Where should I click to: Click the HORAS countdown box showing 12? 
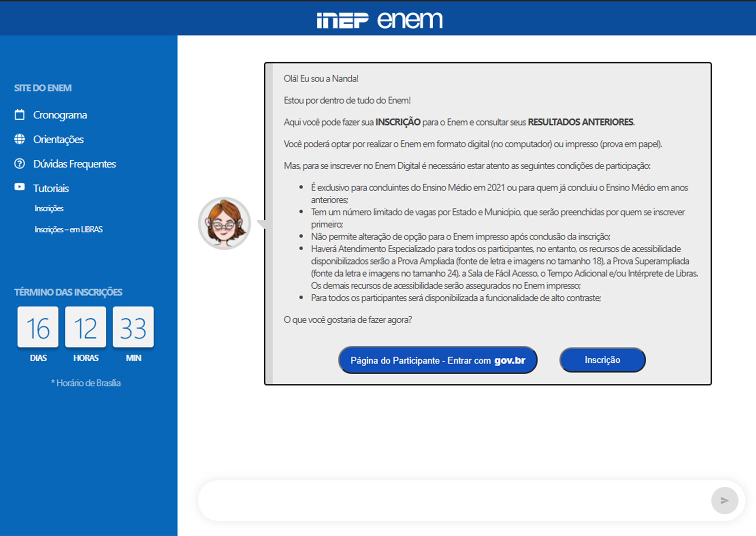point(86,327)
